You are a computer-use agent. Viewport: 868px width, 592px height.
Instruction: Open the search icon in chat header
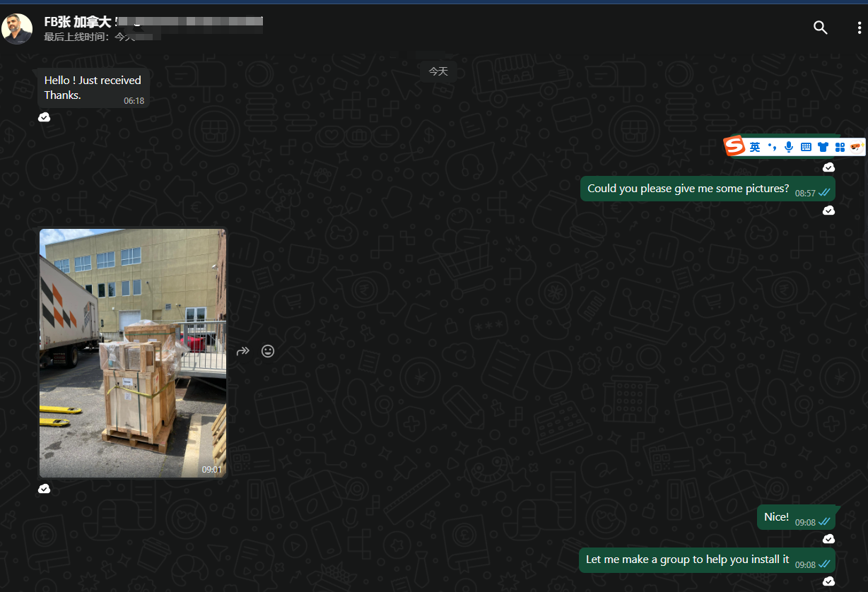pyautogui.click(x=820, y=28)
